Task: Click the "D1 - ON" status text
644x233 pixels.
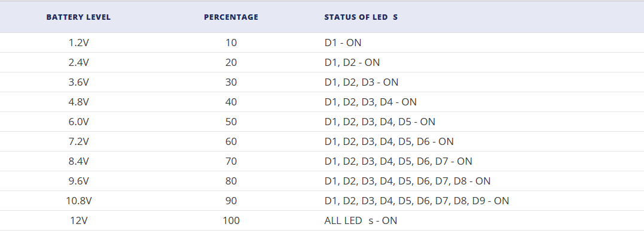Action: [343, 43]
